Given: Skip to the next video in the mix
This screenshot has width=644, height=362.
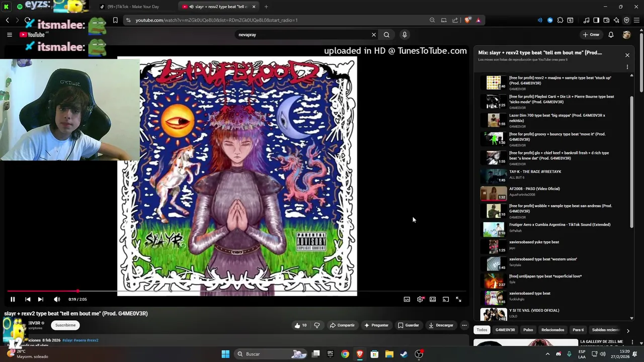Looking at the screenshot, I should (x=41, y=299).
